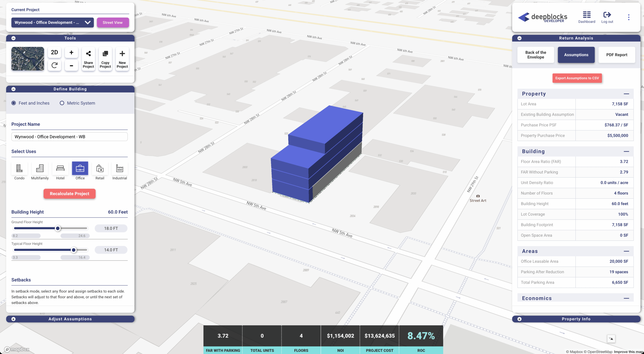This screenshot has width=644, height=354.
Task: Expand the Property Info panel
Action: tap(519, 319)
